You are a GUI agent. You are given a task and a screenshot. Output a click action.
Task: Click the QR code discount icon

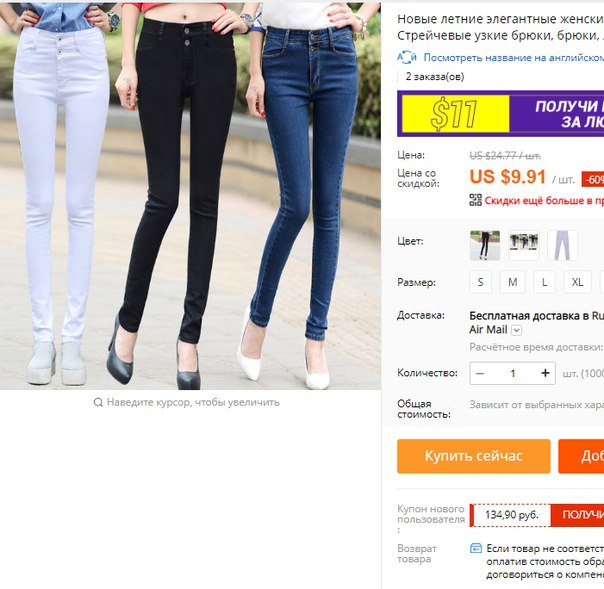475,200
